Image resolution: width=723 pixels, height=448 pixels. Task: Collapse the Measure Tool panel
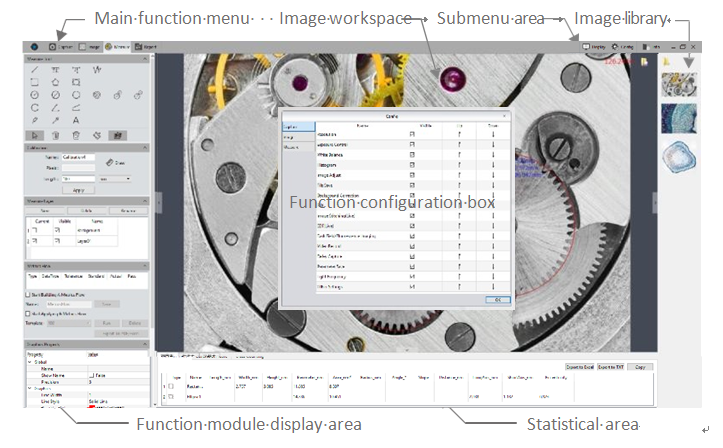click(x=145, y=59)
